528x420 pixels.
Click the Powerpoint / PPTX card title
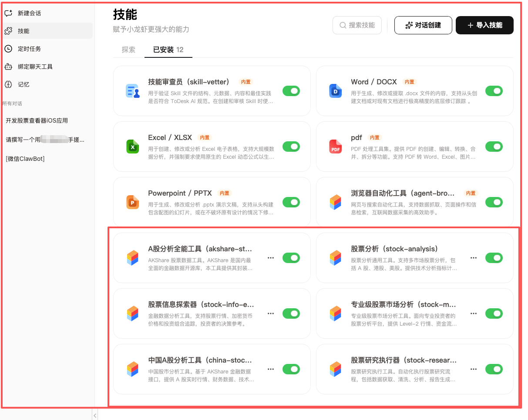tap(180, 193)
